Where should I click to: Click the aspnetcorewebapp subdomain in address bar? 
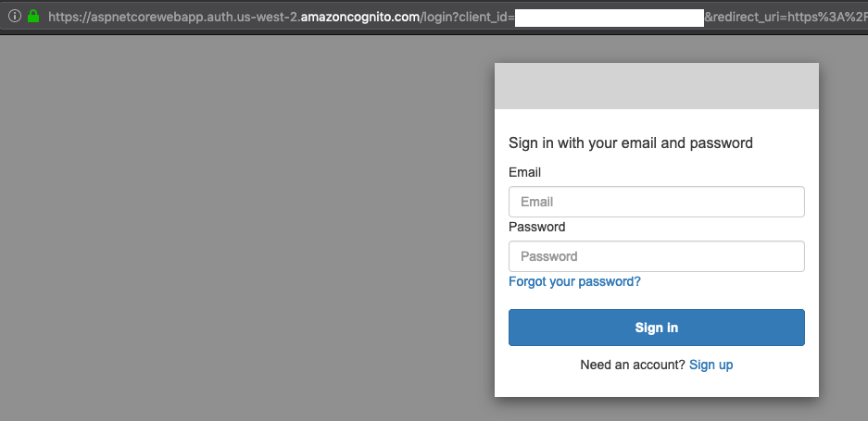[x=137, y=18]
